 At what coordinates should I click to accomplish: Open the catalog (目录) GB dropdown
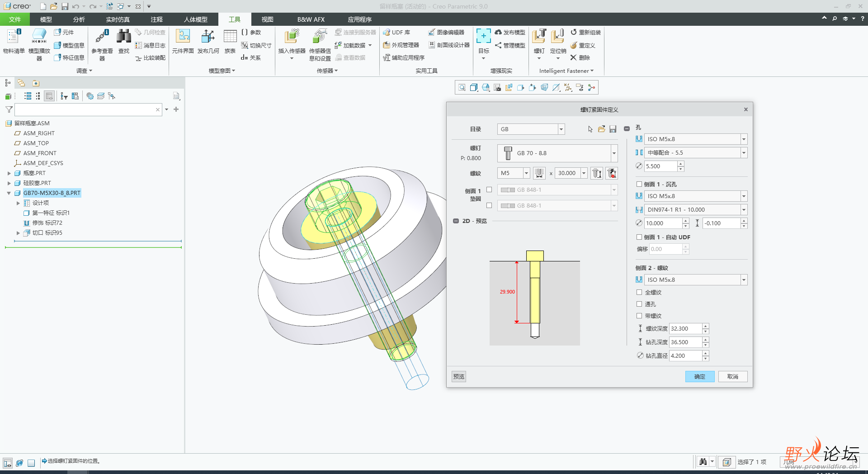pyautogui.click(x=561, y=129)
